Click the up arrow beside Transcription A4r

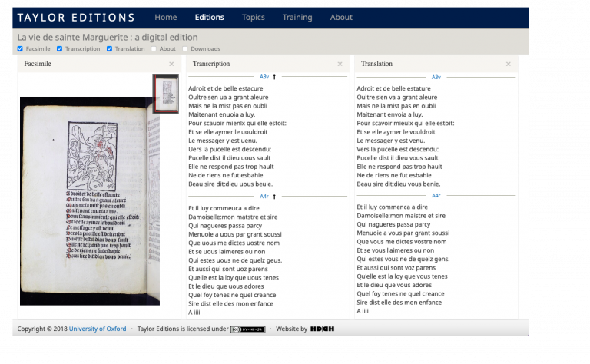pyautogui.click(x=274, y=197)
